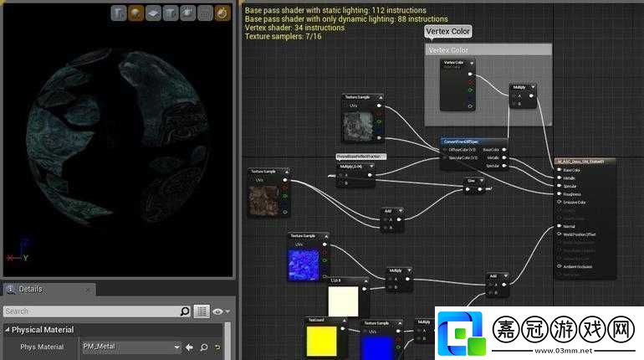Click ConvertFromDiffSpec Specular output pin
The height and width of the screenshot is (360, 644).
click(504, 166)
